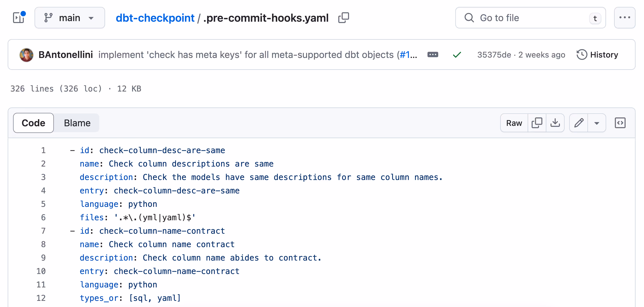Click 'language: python' on line 11
This screenshot has height=307, width=644.
(x=119, y=285)
